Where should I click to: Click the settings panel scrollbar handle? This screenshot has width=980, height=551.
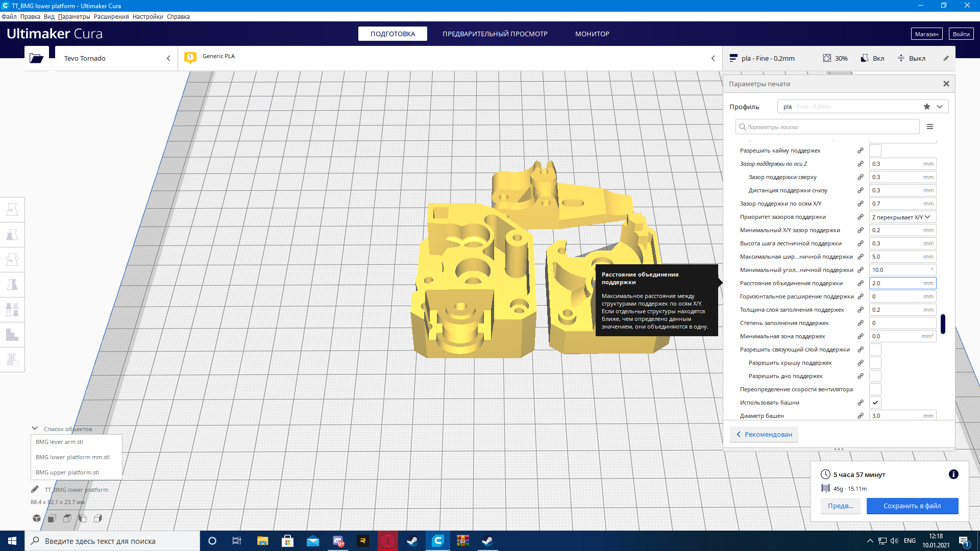click(943, 323)
